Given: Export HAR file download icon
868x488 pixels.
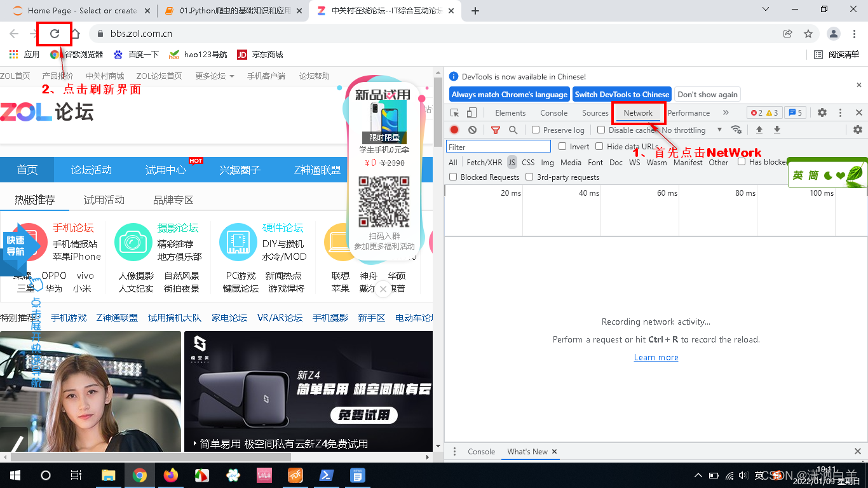Looking at the screenshot, I should (776, 130).
